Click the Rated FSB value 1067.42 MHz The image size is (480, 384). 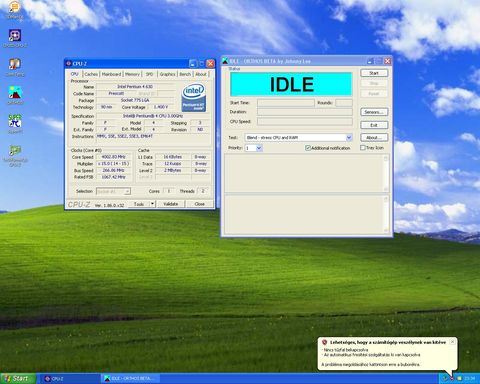tap(113, 177)
